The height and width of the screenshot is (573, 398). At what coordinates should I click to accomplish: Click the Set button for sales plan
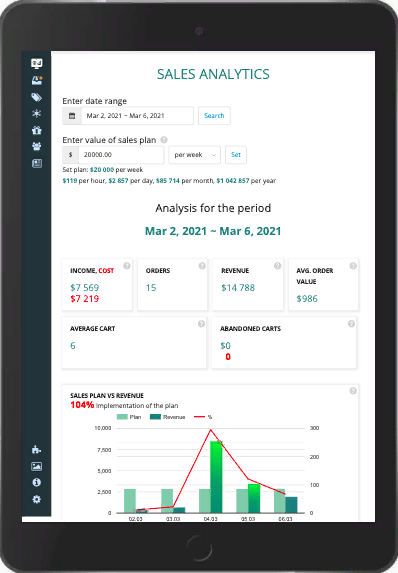point(236,155)
